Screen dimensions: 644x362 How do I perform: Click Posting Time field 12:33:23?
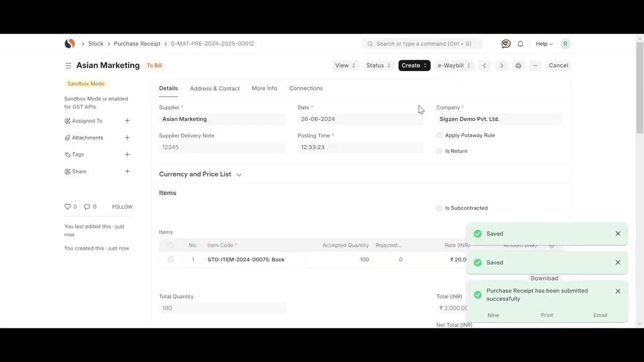click(360, 147)
